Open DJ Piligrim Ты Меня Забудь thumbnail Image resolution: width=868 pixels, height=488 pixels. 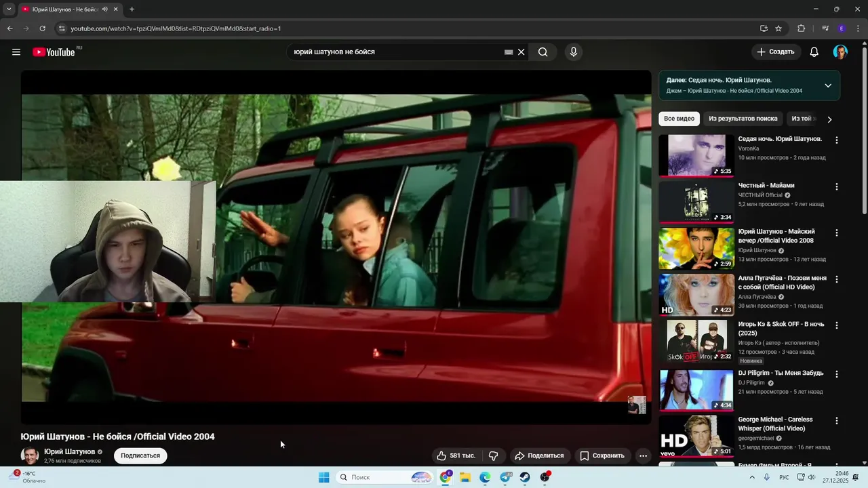pos(696,390)
